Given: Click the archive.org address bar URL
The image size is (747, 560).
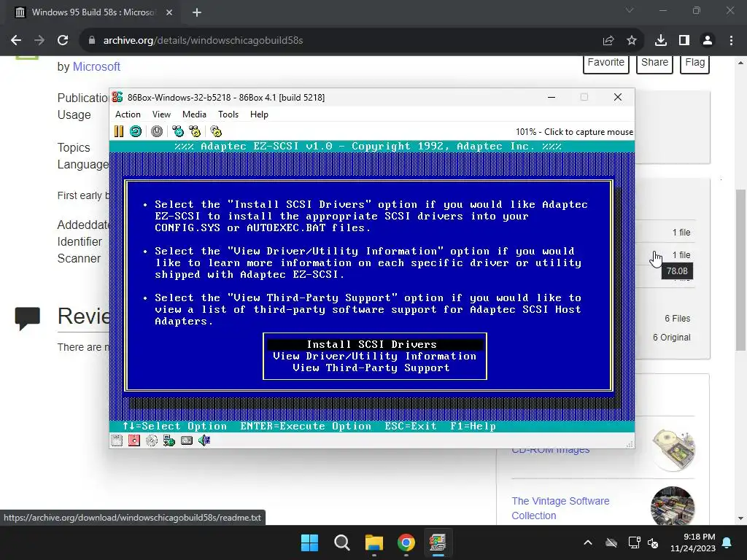Looking at the screenshot, I should pyautogui.click(x=203, y=41).
